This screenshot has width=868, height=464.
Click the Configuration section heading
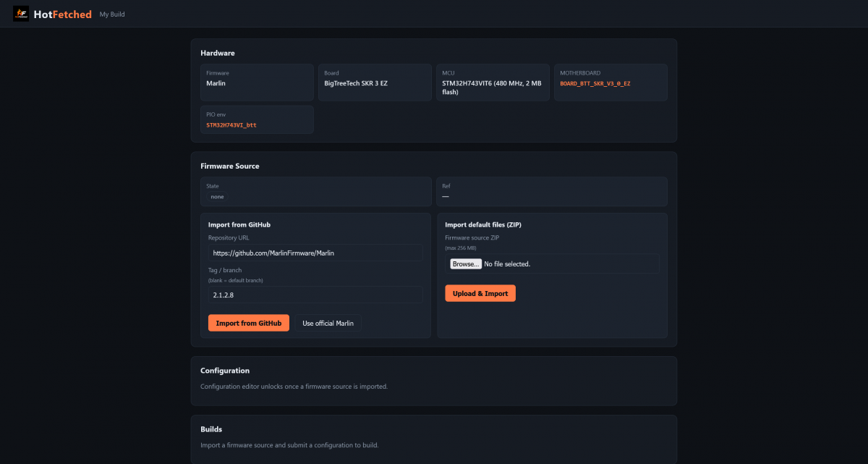pyautogui.click(x=225, y=371)
